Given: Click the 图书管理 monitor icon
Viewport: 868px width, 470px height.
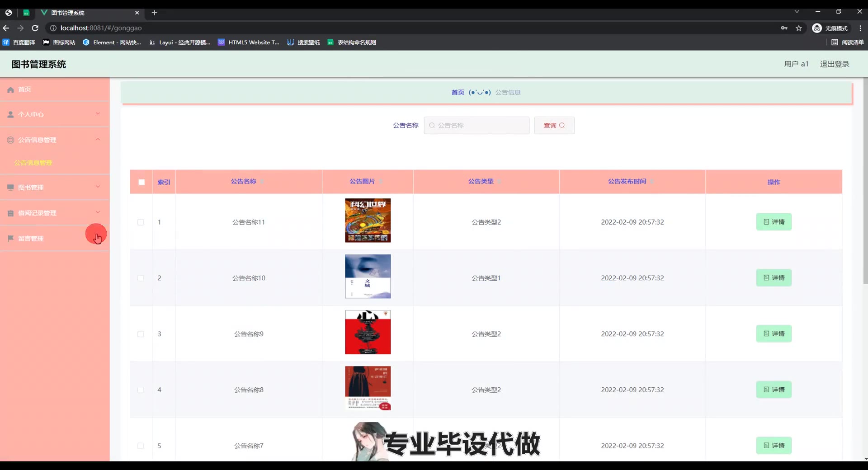Looking at the screenshot, I should pyautogui.click(x=10, y=188).
